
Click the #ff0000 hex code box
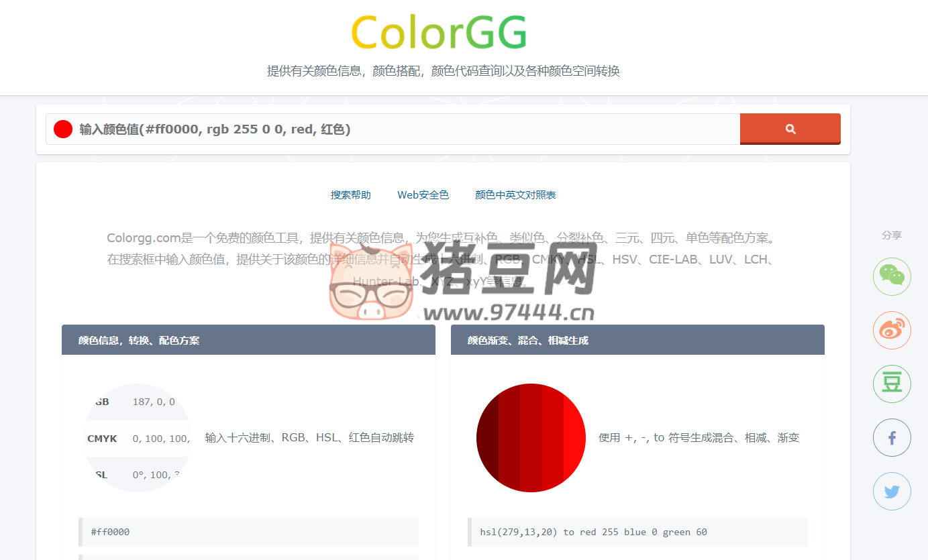(248, 531)
